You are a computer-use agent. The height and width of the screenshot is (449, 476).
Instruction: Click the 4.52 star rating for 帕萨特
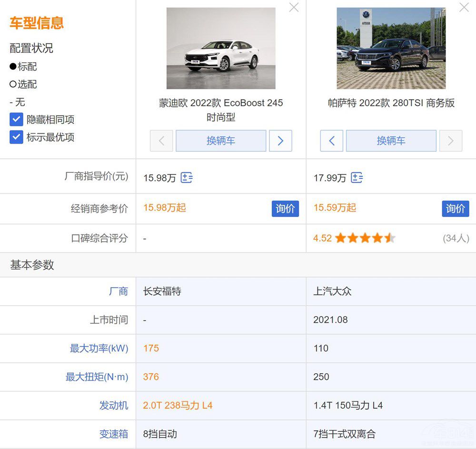(x=354, y=238)
